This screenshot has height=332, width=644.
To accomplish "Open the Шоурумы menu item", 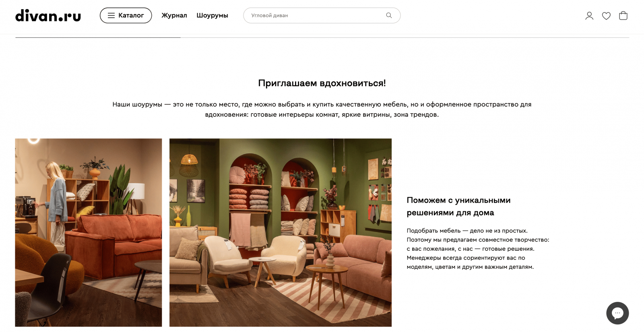I will [x=212, y=15].
